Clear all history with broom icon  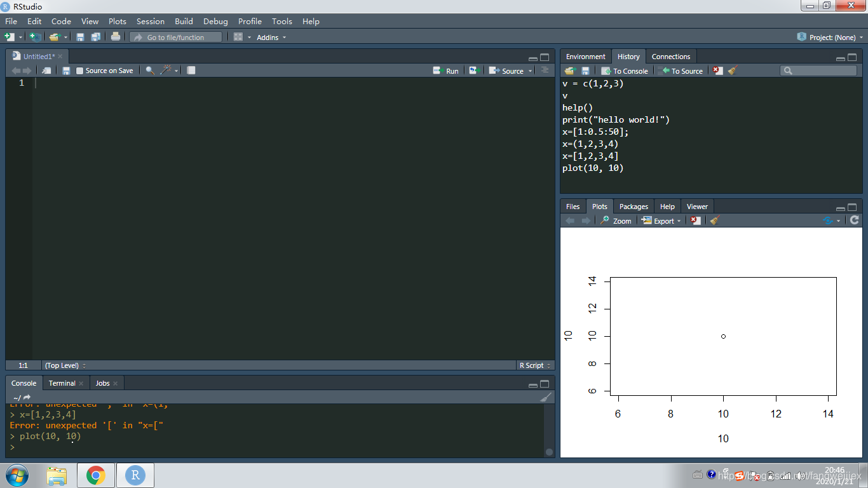coord(733,71)
